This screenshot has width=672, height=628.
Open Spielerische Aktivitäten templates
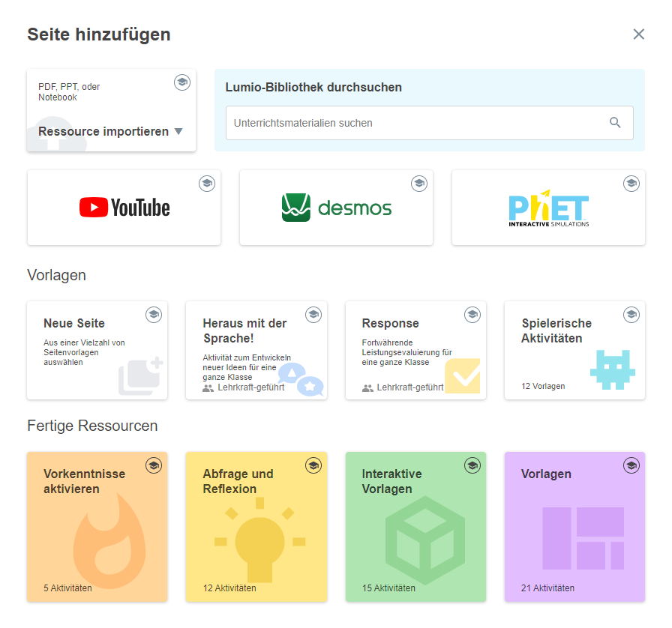coord(574,351)
